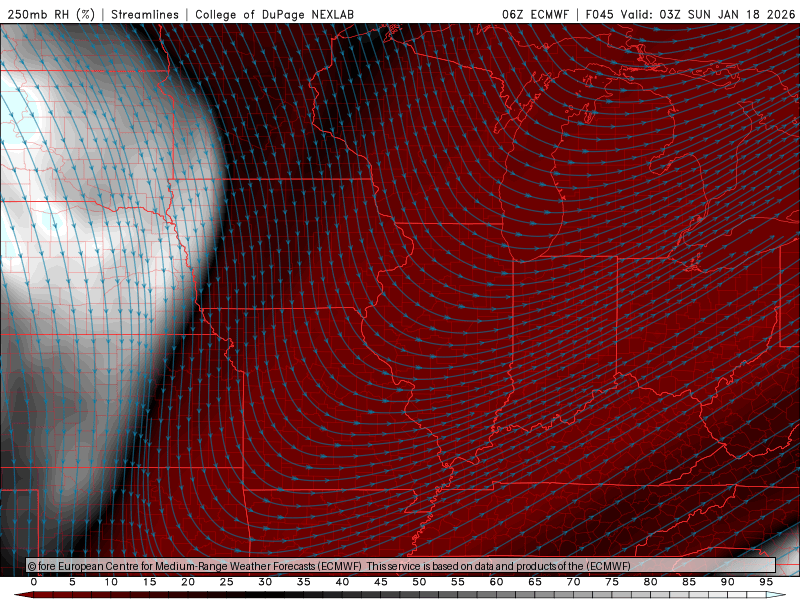The height and width of the screenshot is (600, 800).
Task: Click the '40' color scale label
Action: tap(342, 582)
